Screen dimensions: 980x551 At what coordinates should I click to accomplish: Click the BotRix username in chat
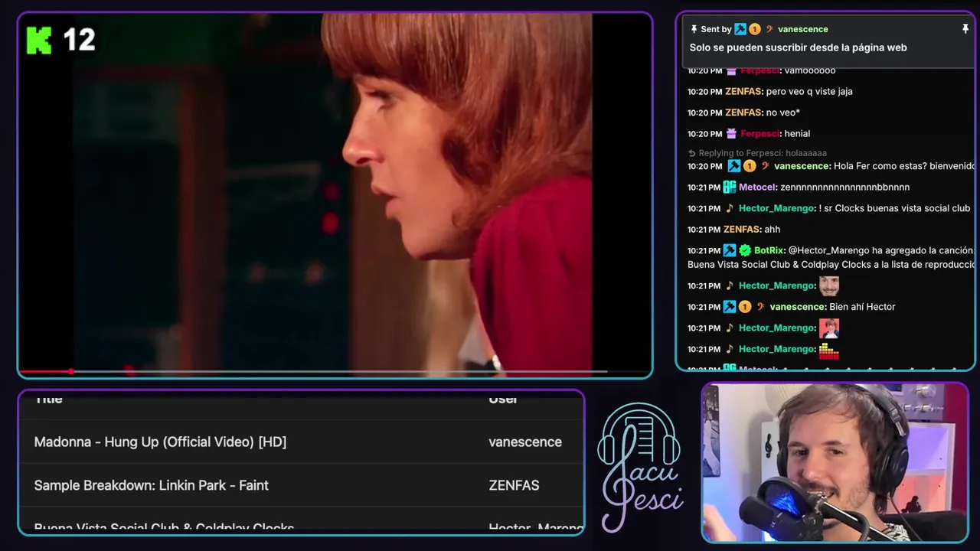[x=770, y=250]
